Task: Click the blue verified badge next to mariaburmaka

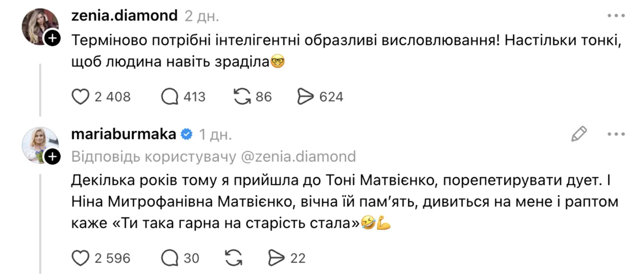Action: [187, 134]
